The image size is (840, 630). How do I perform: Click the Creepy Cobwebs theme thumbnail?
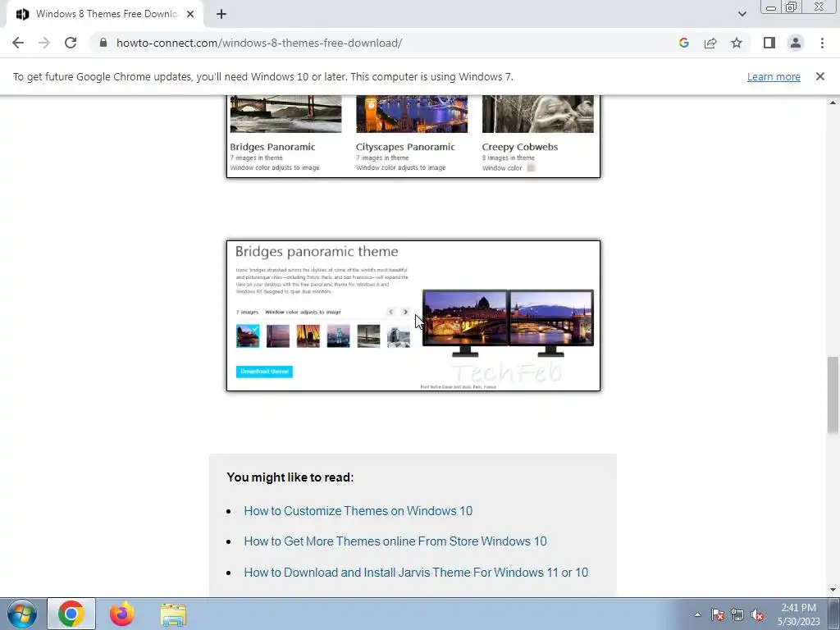(x=537, y=114)
